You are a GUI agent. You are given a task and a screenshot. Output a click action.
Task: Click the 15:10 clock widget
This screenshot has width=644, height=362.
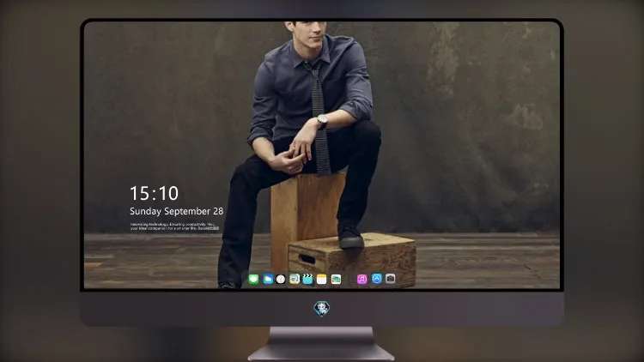click(154, 193)
